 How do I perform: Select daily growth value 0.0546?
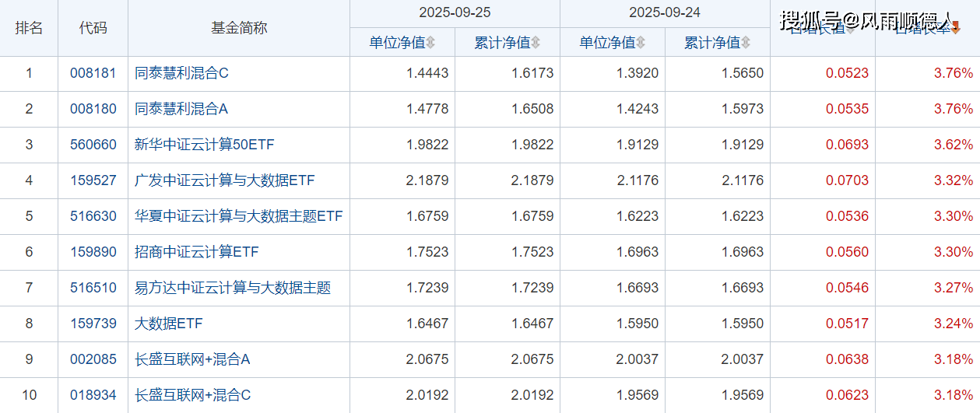coord(848,288)
